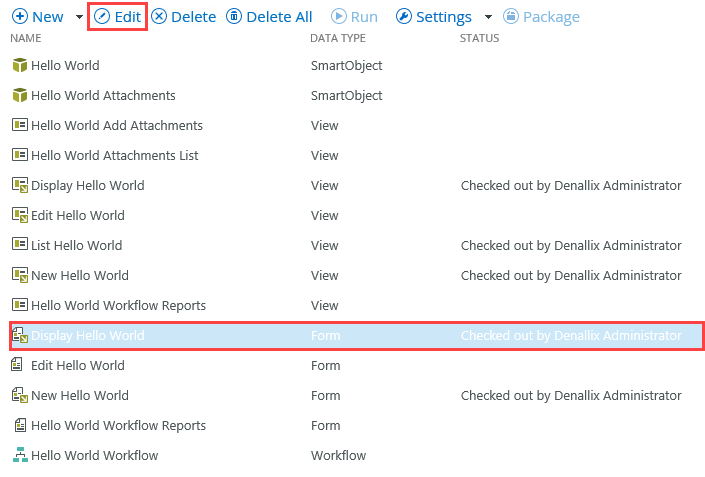Screen dimensions: 705x477
Task: Click Edit in the toolbar
Action: [x=117, y=17]
